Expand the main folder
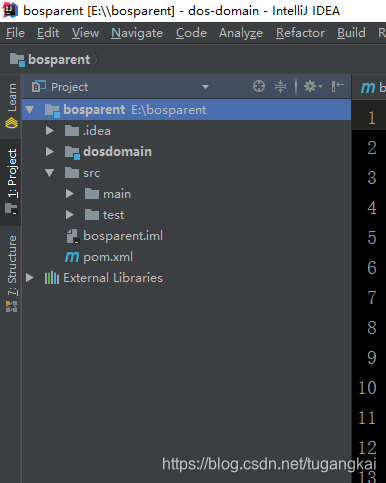 pos(70,194)
